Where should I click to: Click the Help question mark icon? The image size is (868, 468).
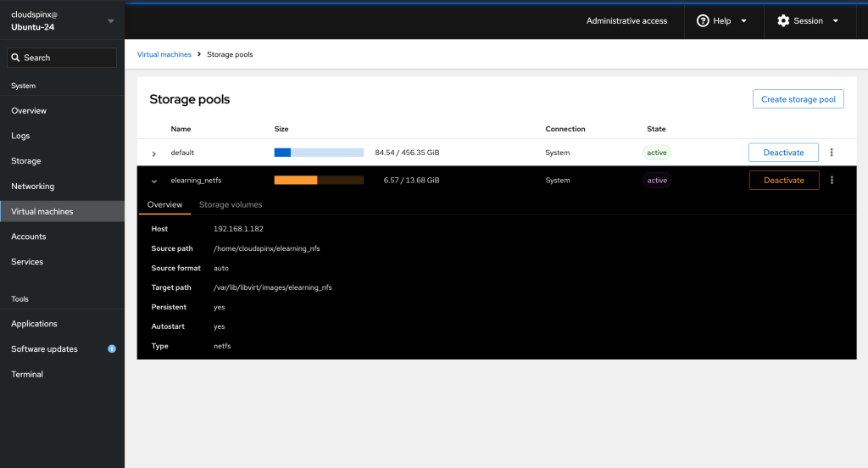click(x=703, y=21)
